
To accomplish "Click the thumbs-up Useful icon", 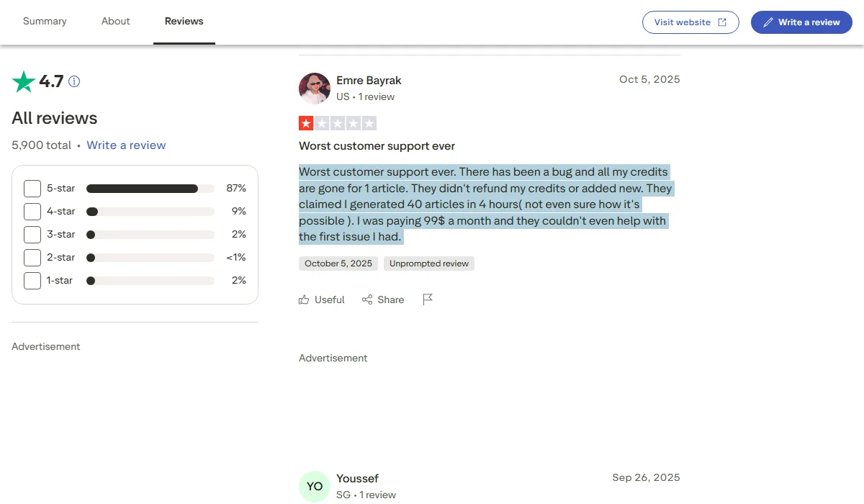I will click(x=304, y=299).
